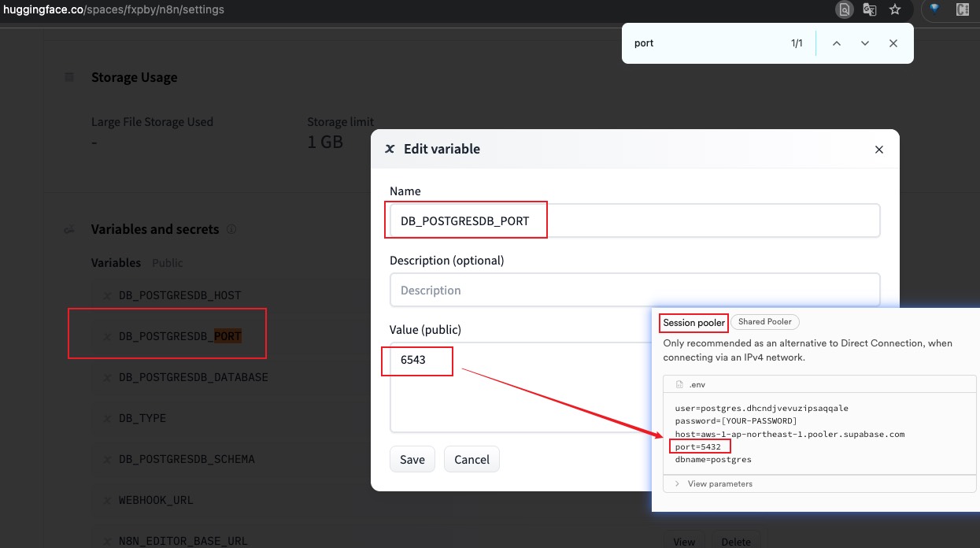The image size is (980, 548).
Task: Bookmark this page with star icon
Action: tap(895, 9)
